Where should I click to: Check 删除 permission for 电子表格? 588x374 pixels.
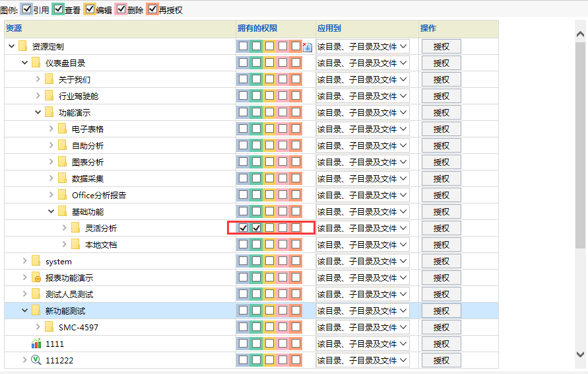point(282,129)
